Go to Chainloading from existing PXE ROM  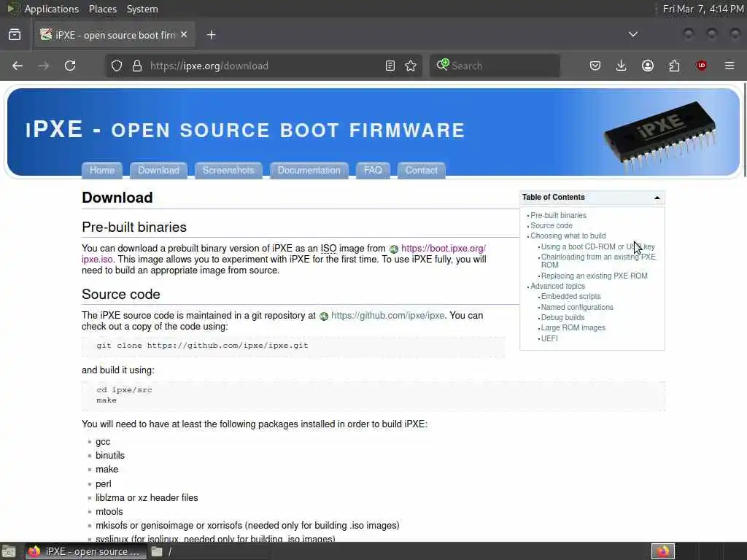coord(598,261)
